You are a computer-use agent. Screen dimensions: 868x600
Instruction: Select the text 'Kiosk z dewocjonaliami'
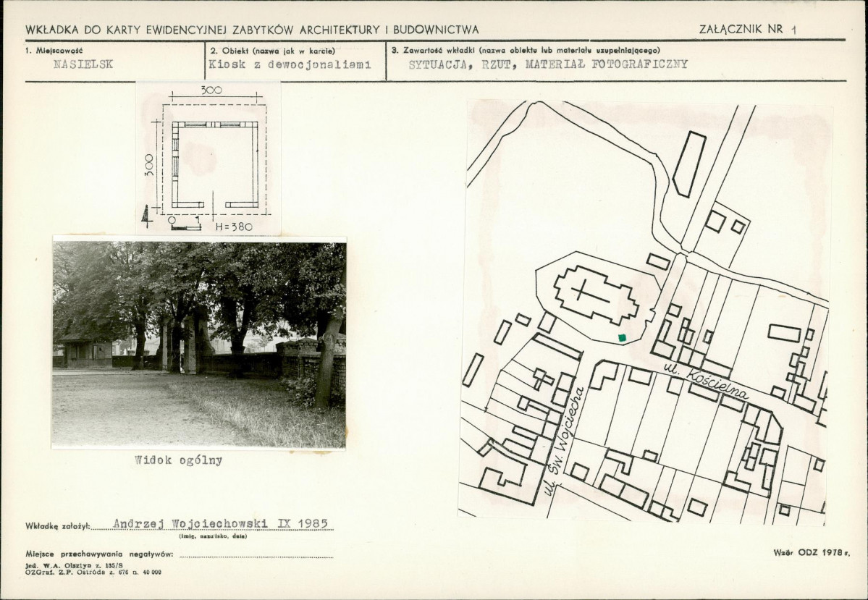tap(290, 64)
